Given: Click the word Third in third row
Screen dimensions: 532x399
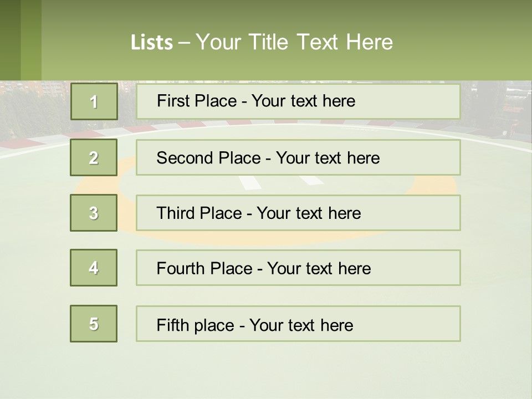Looking at the screenshot, I should coord(175,213).
